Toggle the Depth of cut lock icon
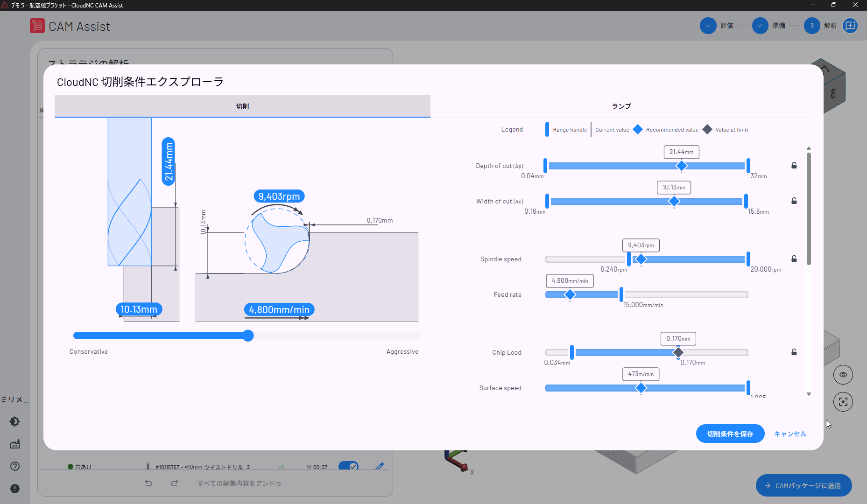Viewport: 867px width, 504px height. tap(794, 166)
